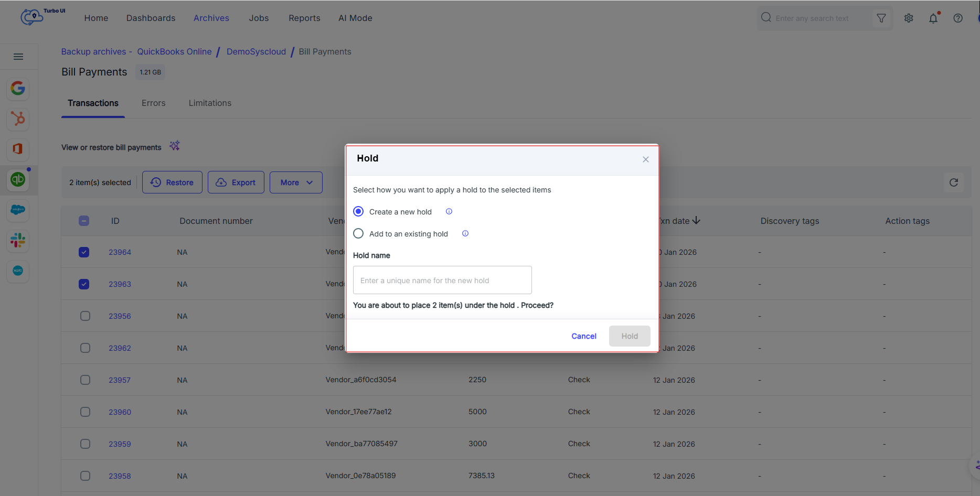Check the row 23957 checkbox
Screen dimensions: 980x496
85,380
